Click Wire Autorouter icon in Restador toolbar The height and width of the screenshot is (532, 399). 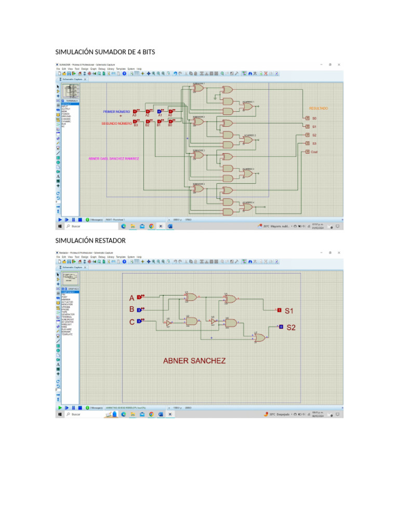pyautogui.click(x=244, y=262)
